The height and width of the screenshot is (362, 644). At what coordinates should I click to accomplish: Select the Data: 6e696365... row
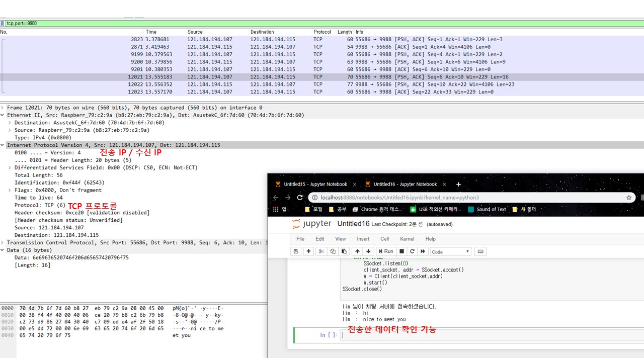[71, 257]
